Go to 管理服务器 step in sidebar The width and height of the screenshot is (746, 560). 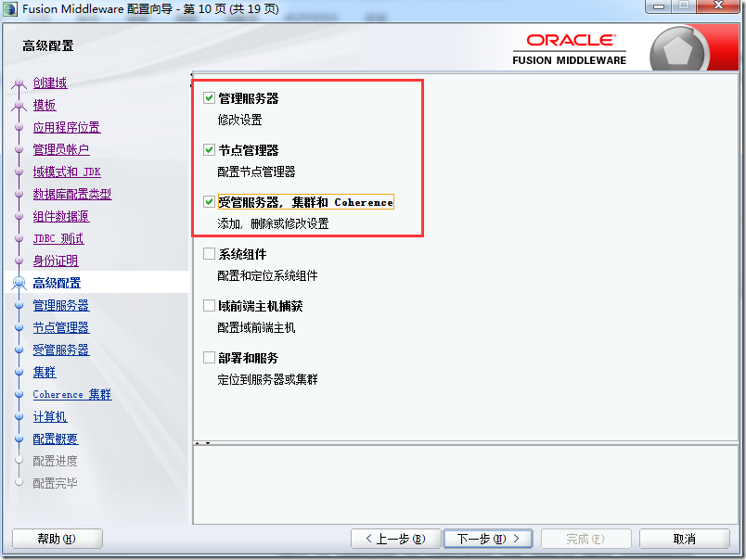coord(61,306)
